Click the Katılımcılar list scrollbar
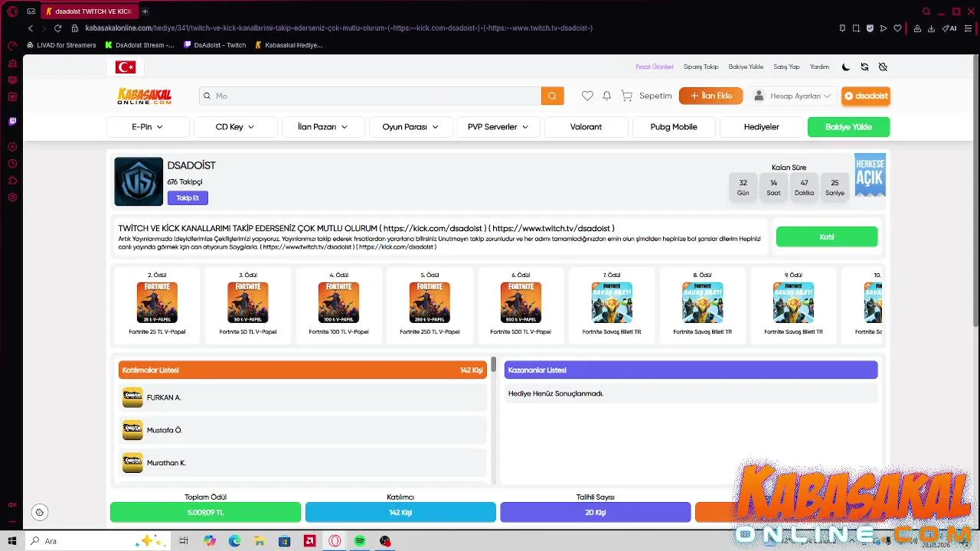This screenshot has width=980, height=551. tap(494, 364)
